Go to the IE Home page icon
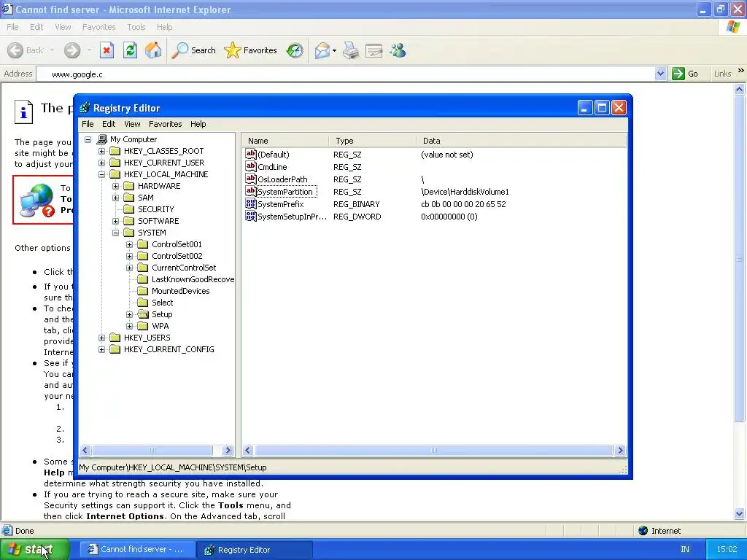 pyautogui.click(x=153, y=50)
